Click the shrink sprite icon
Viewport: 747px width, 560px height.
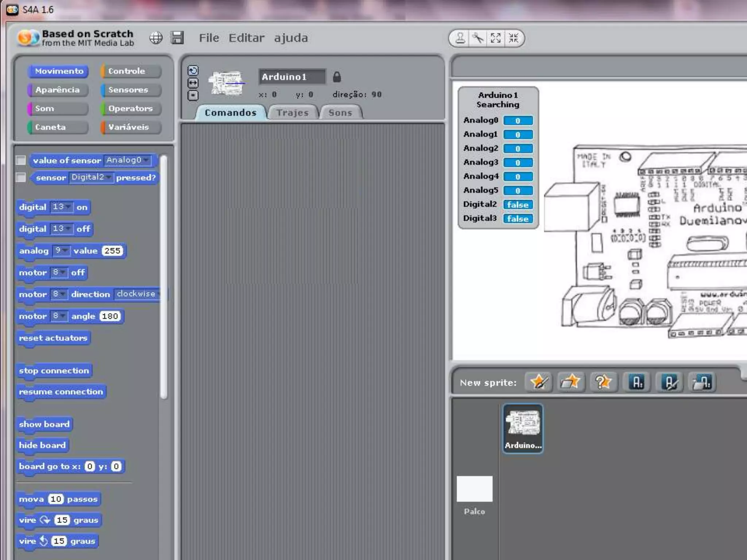tap(514, 38)
